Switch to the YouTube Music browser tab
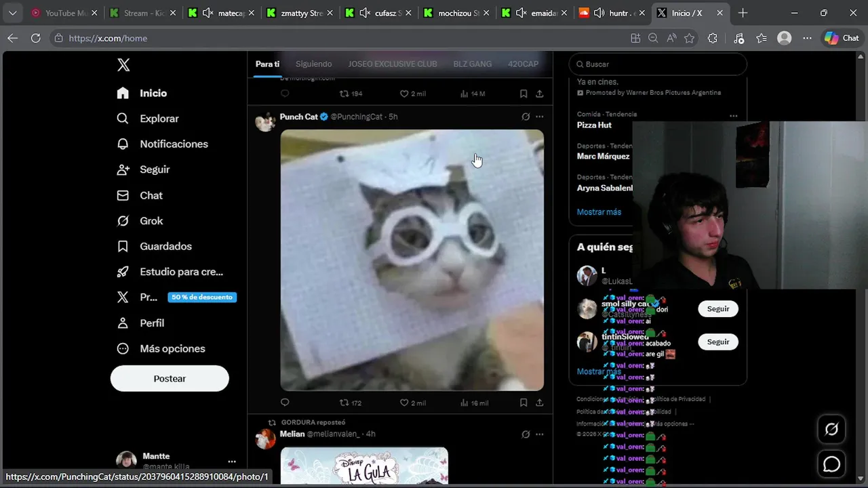 tap(64, 13)
